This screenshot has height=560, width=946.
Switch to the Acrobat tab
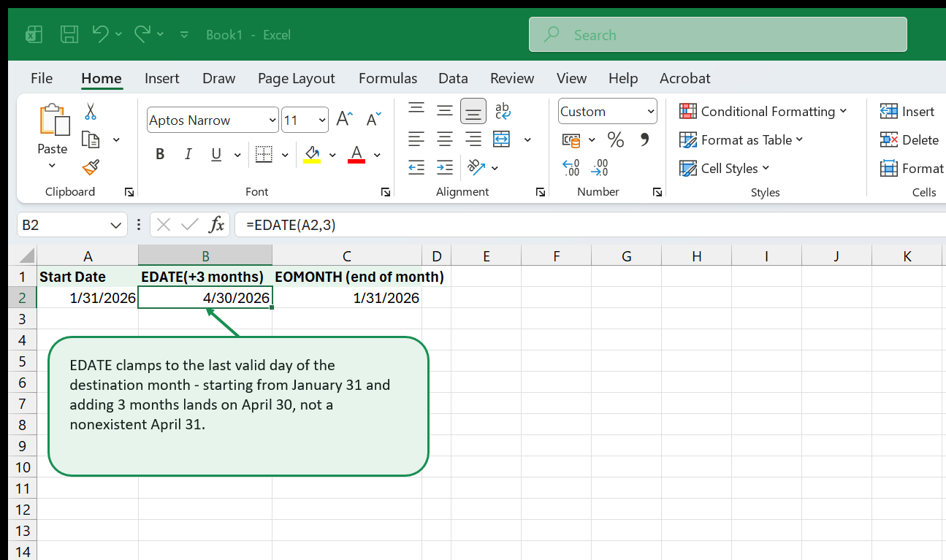tap(685, 78)
